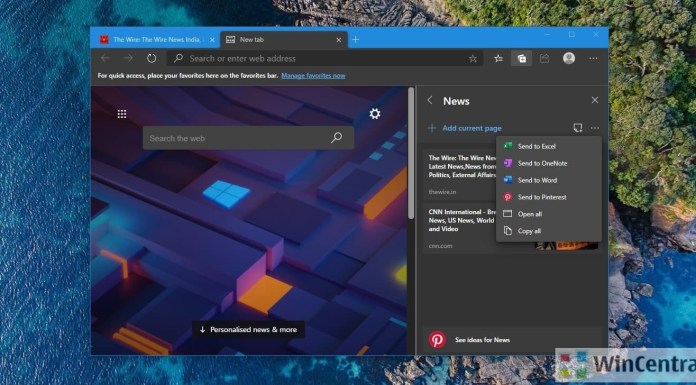The image size is (696, 385).
Task: Click the page vertical scrollbar
Action: click(x=411, y=153)
